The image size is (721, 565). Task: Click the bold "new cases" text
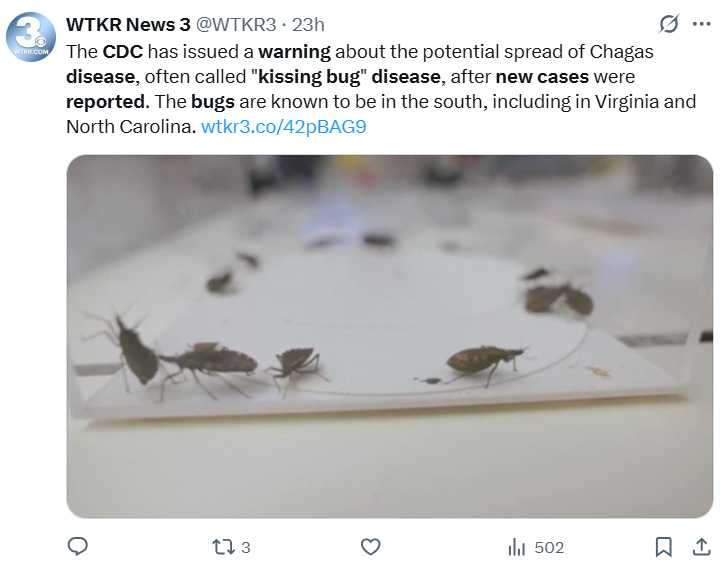click(x=541, y=76)
